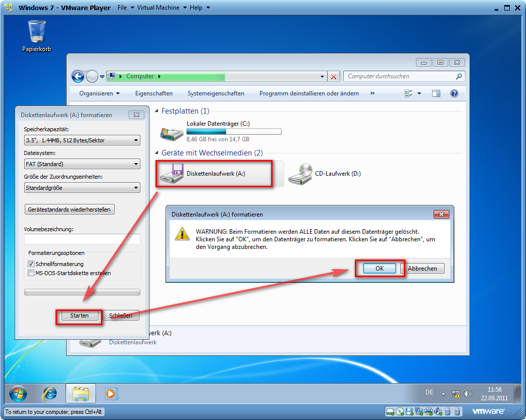Viewport: 526px width, 420px height.
Task: Click the Explorer forward navigation arrow
Action: point(92,77)
